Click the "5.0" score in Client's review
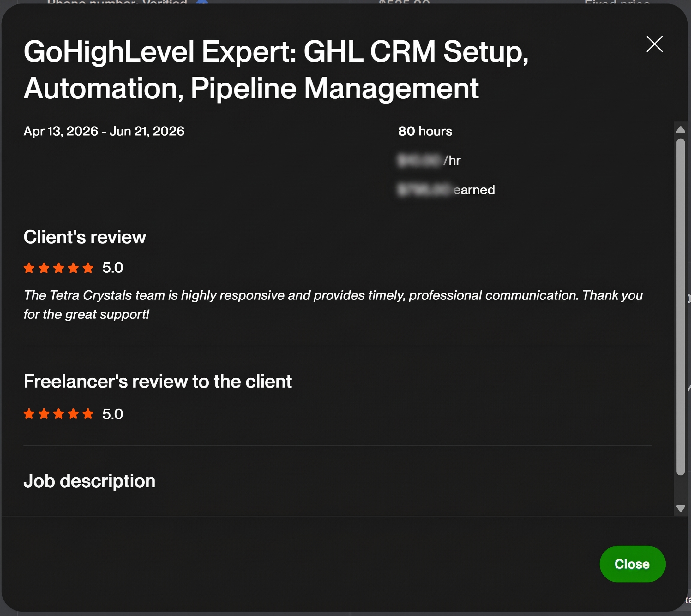691x616 pixels. [x=113, y=268]
